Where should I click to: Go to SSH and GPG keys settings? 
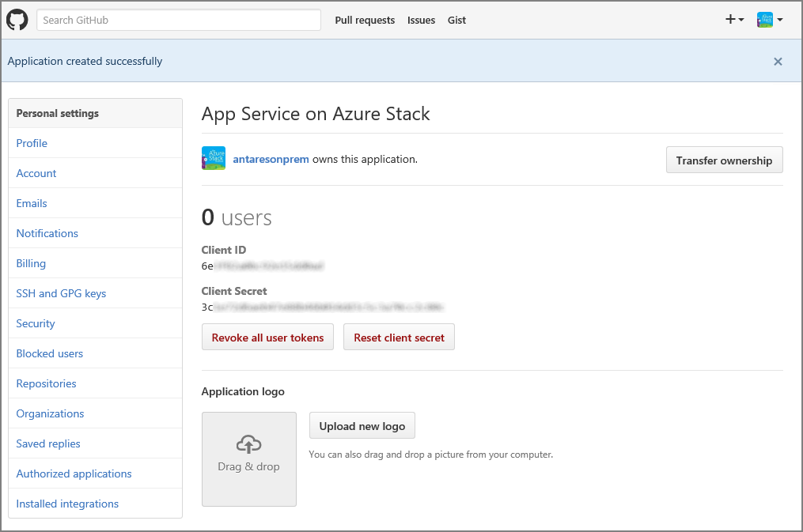(60, 293)
